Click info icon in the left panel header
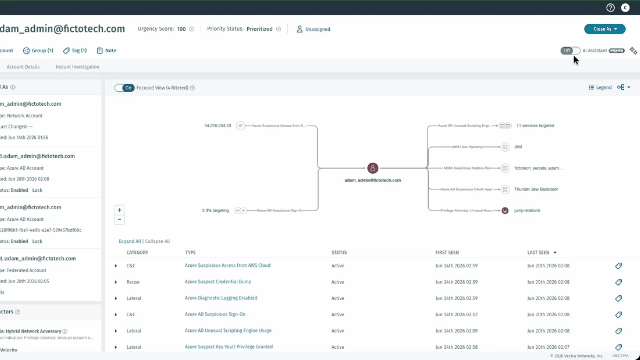 pos(13,87)
